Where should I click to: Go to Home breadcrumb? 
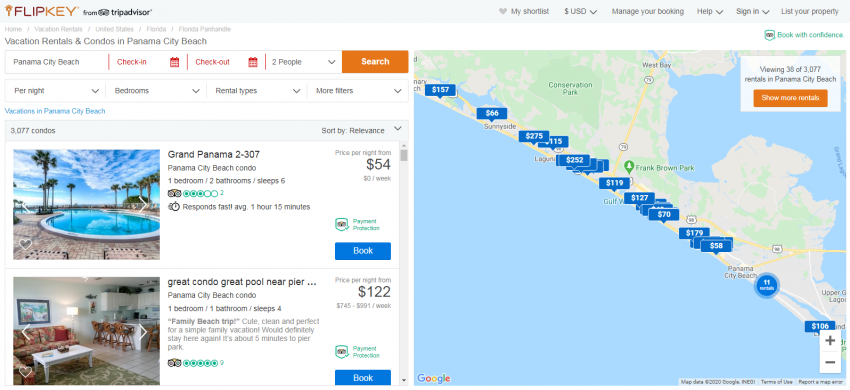pos(13,29)
